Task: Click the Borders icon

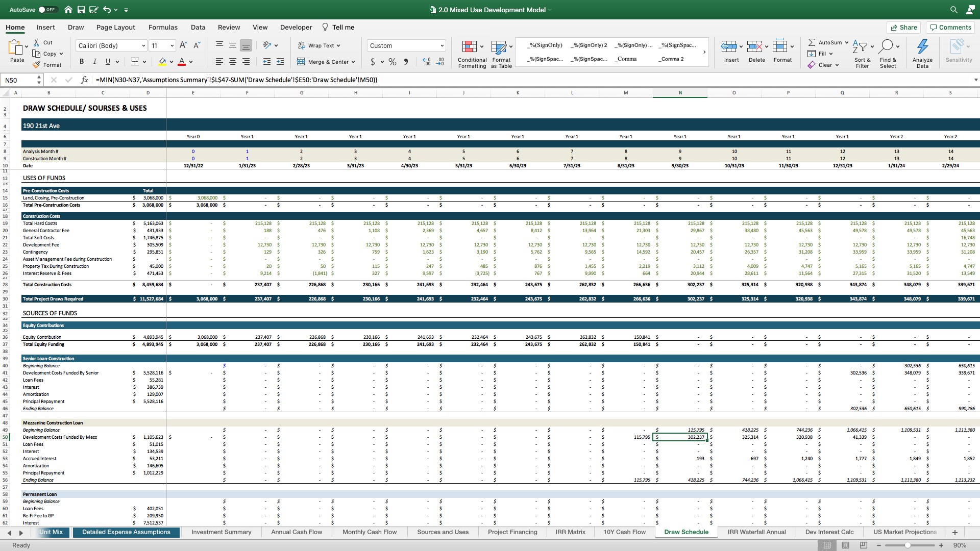Action: click(x=135, y=62)
